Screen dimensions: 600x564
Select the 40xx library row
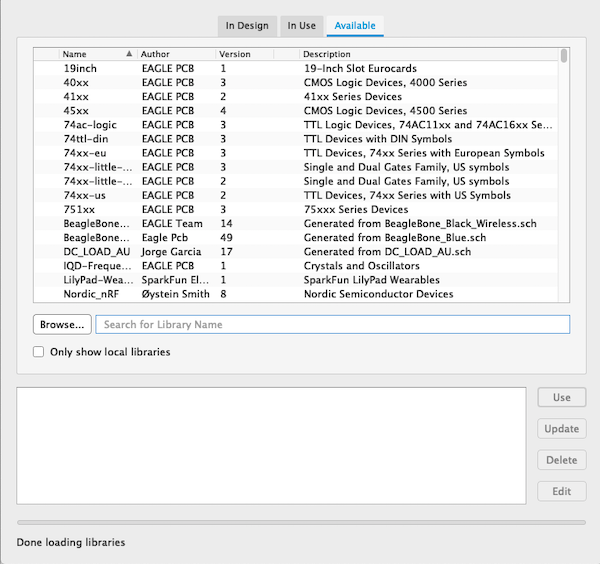point(296,83)
